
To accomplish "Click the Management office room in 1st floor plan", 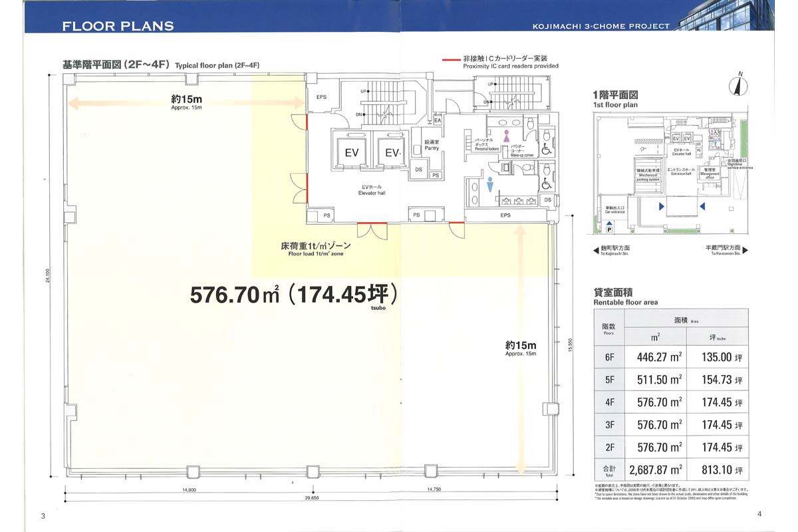I will point(709,173).
